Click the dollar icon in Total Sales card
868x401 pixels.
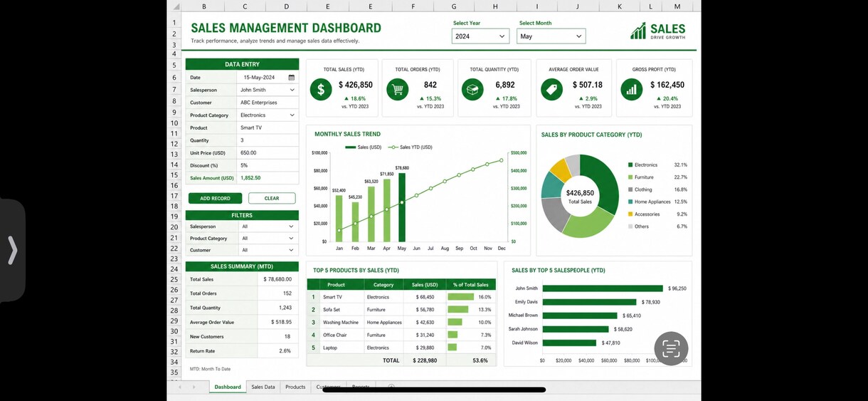321,89
